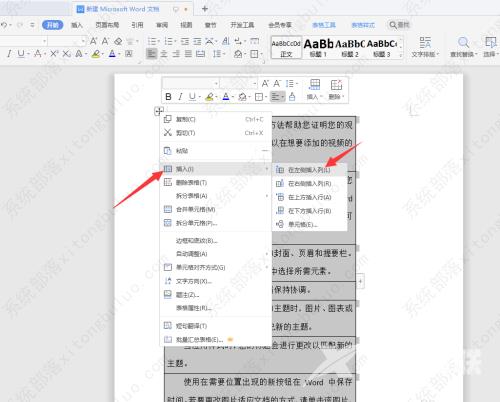Apply the 标题 2 heading style
This screenshot has width=500, height=402.
(x=350, y=47)
